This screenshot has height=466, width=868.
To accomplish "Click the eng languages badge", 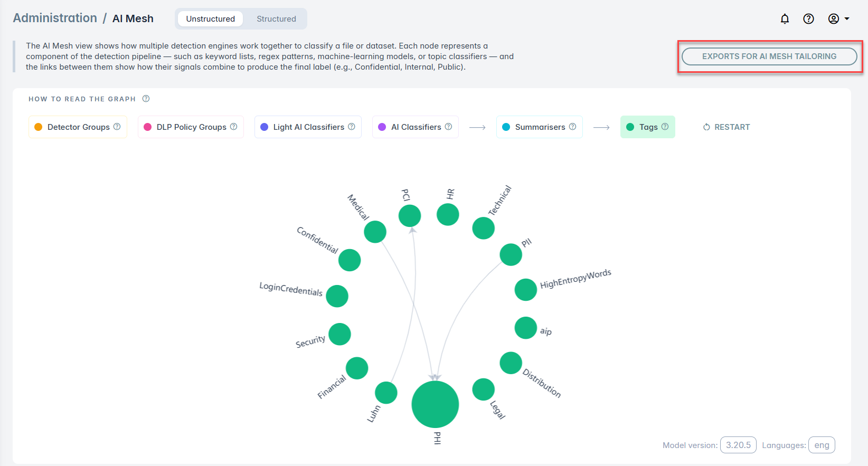I will point(821,445).
